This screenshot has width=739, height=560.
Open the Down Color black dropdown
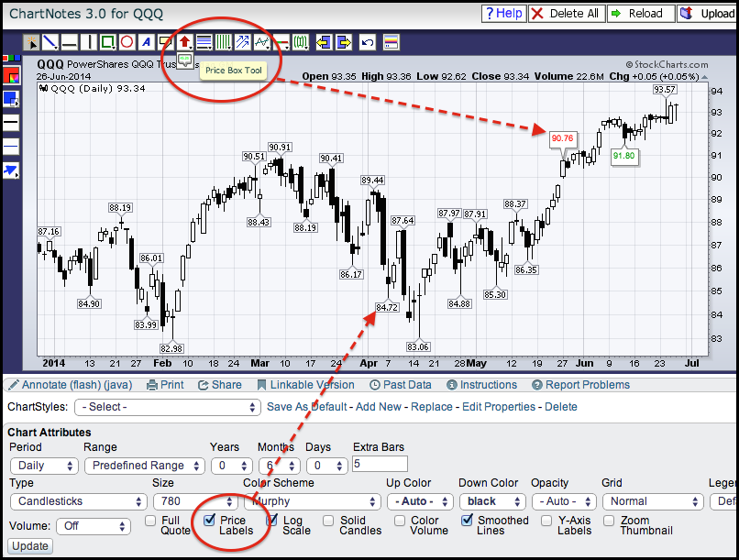coord(492,501)
